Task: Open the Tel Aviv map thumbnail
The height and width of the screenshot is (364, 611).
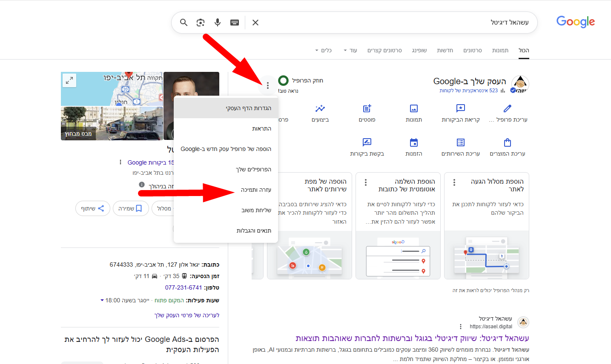Action: 112,89
